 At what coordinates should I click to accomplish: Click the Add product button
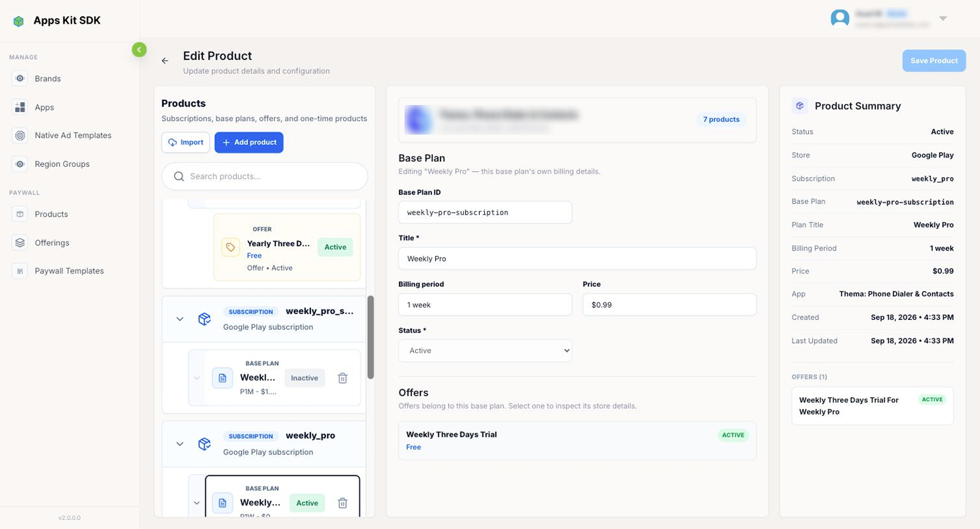pyautogui.click(x=249, y=142)
